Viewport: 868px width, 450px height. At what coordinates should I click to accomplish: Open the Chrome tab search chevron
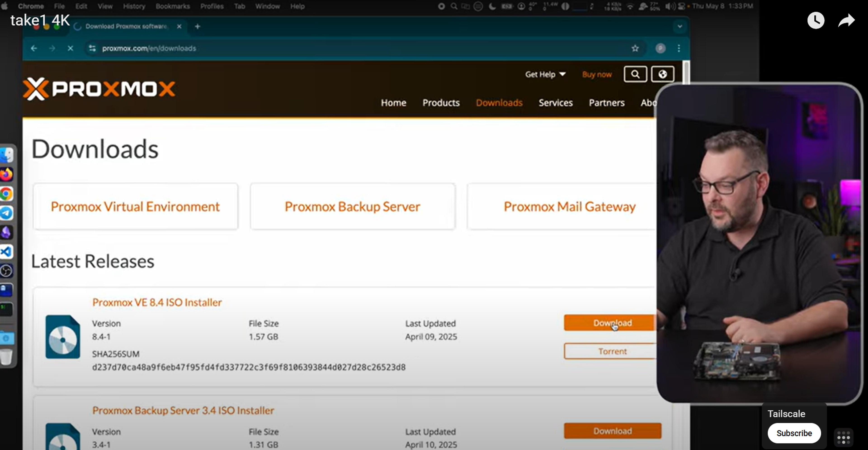(679, 26)
